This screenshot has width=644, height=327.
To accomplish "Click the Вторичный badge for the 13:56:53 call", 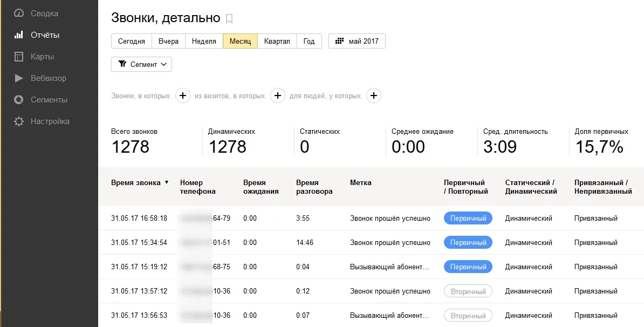I will [x=468, y=316].
